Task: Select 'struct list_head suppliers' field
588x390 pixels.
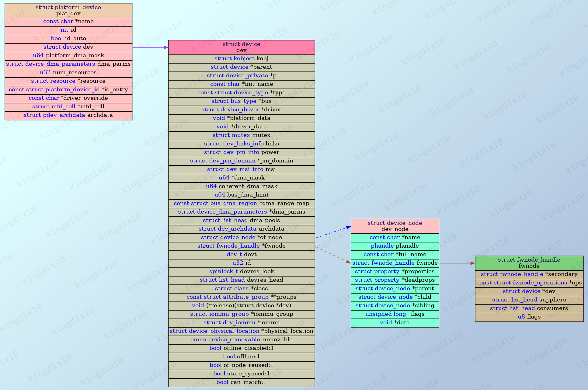Action: pyautogui.click(x=529, y=300)
